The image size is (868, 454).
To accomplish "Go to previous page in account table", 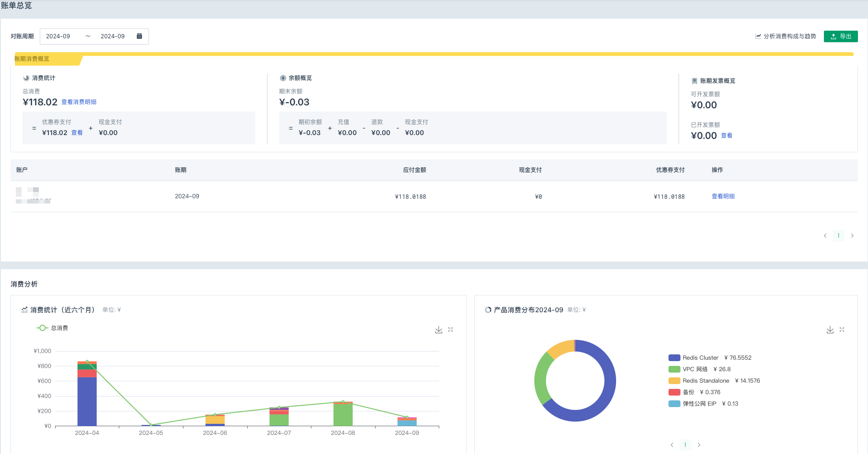I will pos(825,236).
